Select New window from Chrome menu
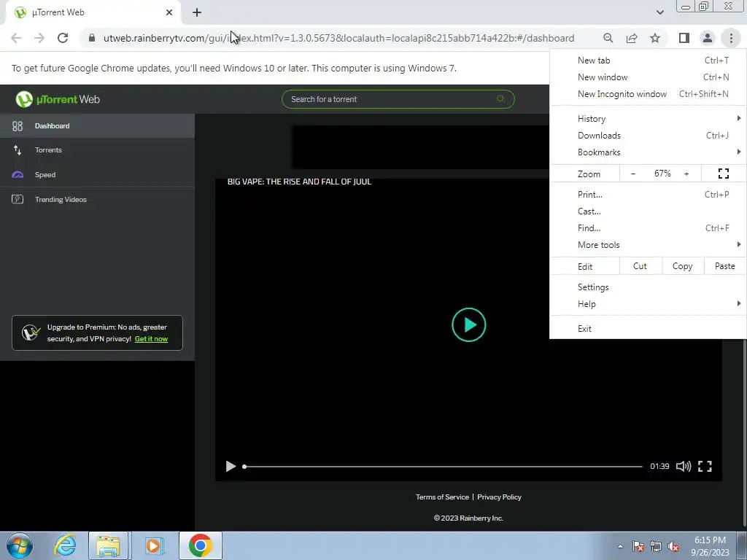The width and height of the screenshot is (747, 560). (648, 77)
